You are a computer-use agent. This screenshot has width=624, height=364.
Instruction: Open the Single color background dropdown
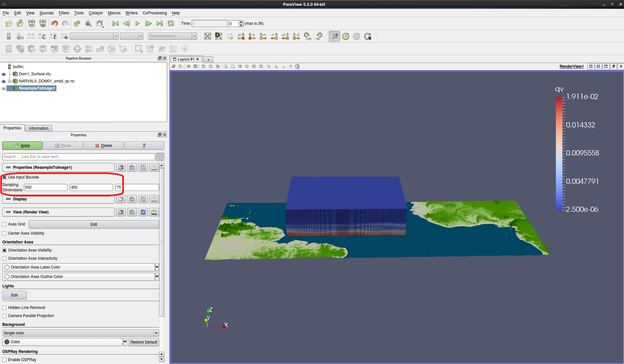[80, 333]
